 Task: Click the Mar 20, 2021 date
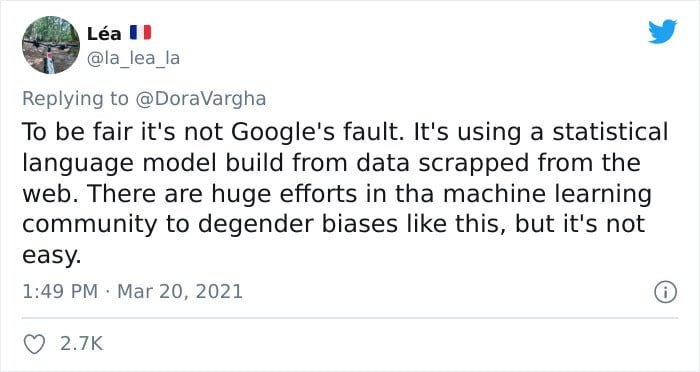click(180, 292)
